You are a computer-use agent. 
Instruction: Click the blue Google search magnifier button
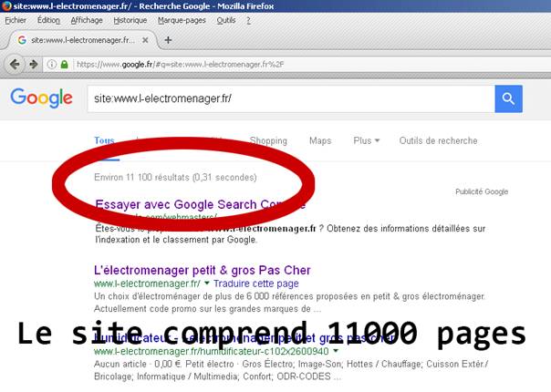pyautogui.click(x=508, y=98)
